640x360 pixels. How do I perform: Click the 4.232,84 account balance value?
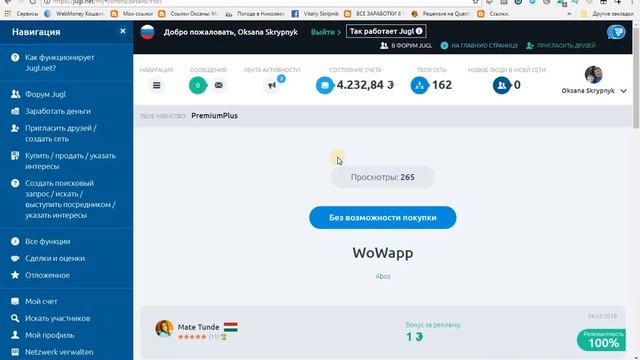[365, 85]
